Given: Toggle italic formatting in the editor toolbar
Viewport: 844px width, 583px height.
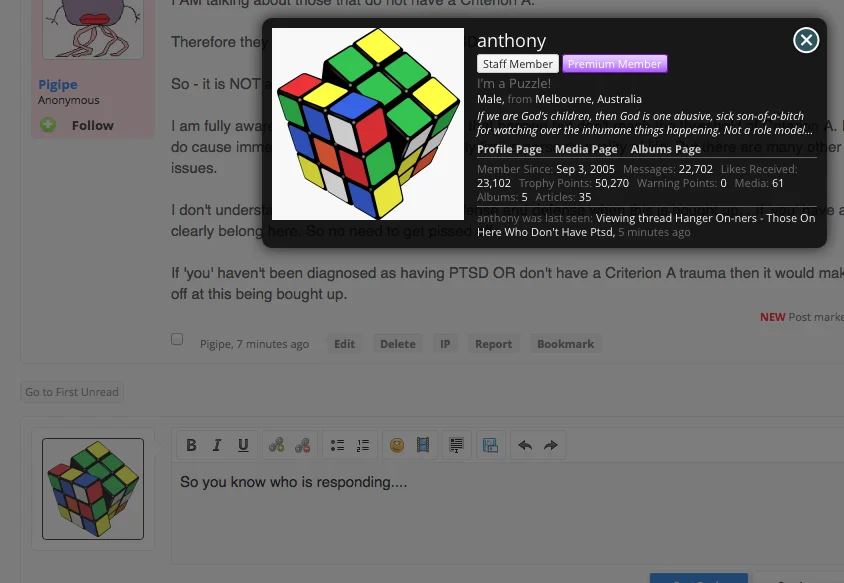Looking at the screenshot, I should (x=217, y=445).
